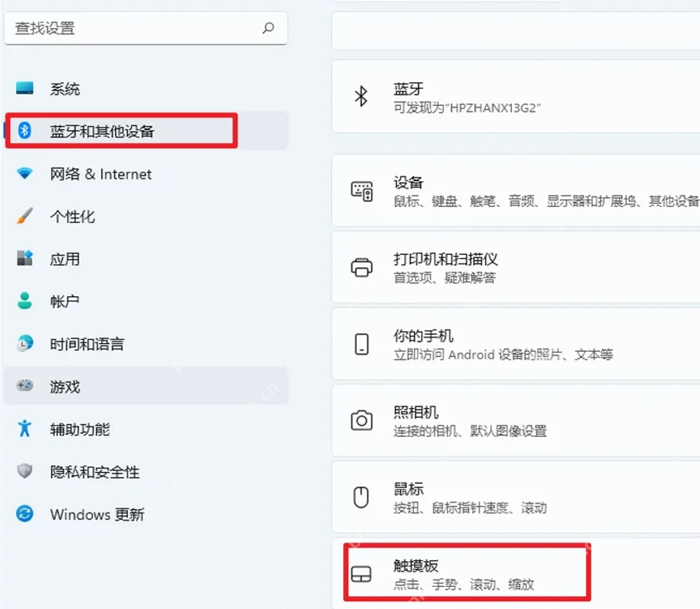Click the Bluetooth sidebar icon
Screen dimensions: 700x609
click(x=24, y=130)
